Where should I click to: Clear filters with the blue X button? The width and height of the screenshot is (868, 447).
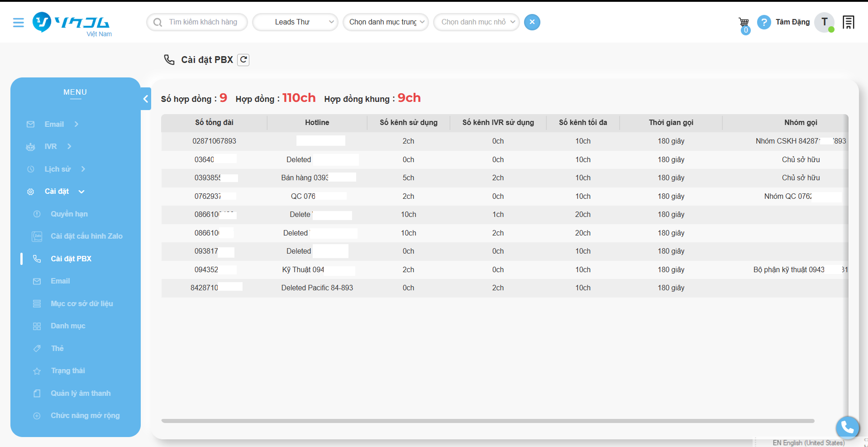[532, 22]
